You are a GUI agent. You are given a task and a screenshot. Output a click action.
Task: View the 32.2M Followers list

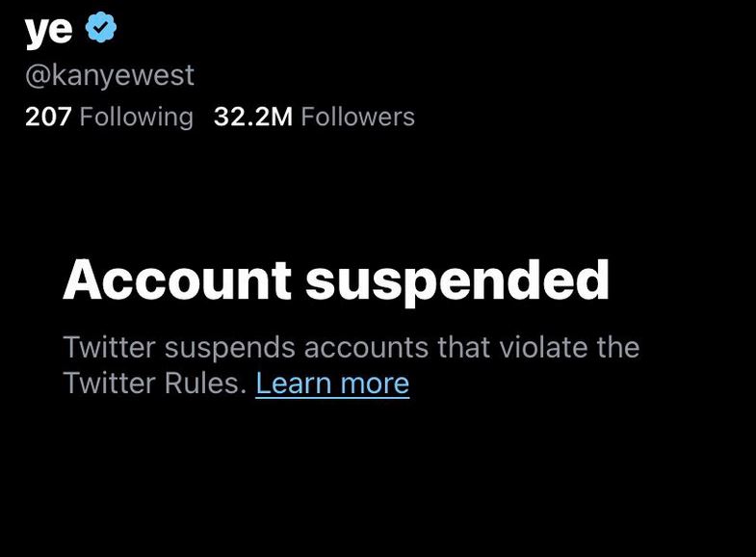314,117
